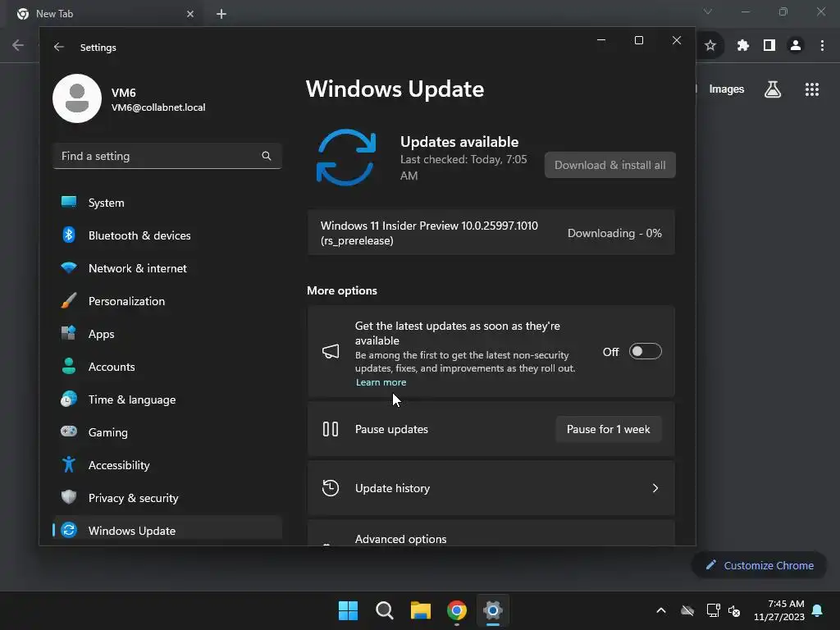Open Chrome Extensions puzzle icon
Viewport: 840px width, 630px height.
click(x=742, y=46)
